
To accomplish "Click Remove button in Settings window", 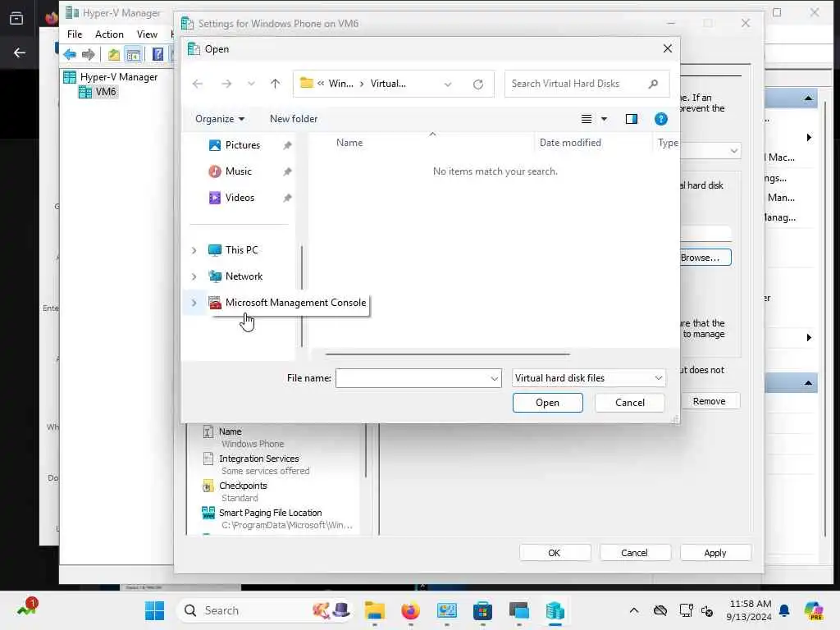I will click(708, 401).
